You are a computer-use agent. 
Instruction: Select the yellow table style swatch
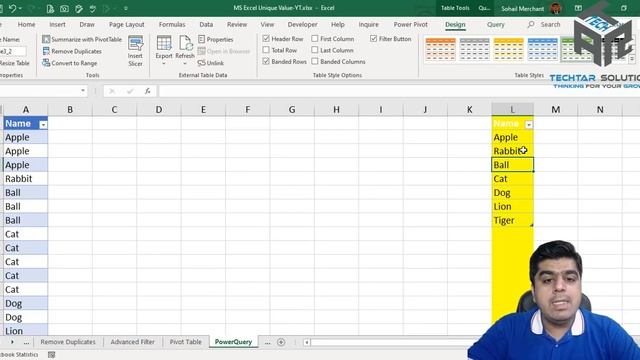click(x=508, y=49)
